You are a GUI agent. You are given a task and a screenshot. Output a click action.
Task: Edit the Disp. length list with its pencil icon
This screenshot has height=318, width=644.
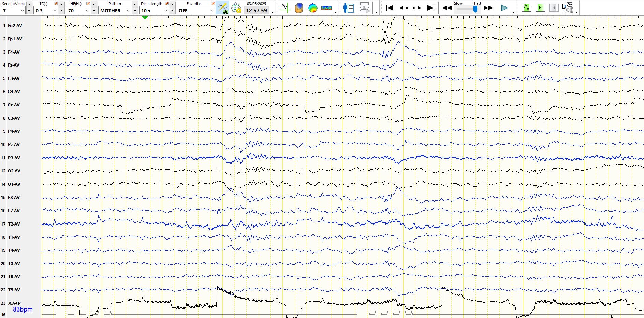point(166,4)
